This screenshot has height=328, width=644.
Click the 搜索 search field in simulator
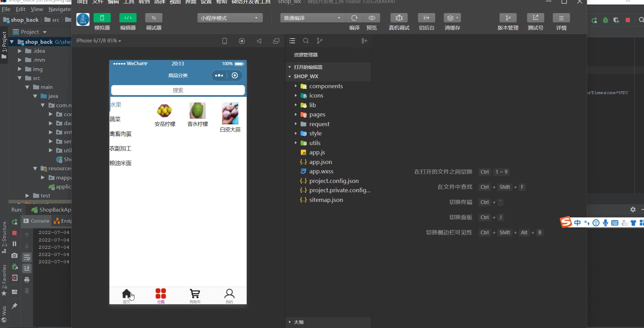coord(178,90)
